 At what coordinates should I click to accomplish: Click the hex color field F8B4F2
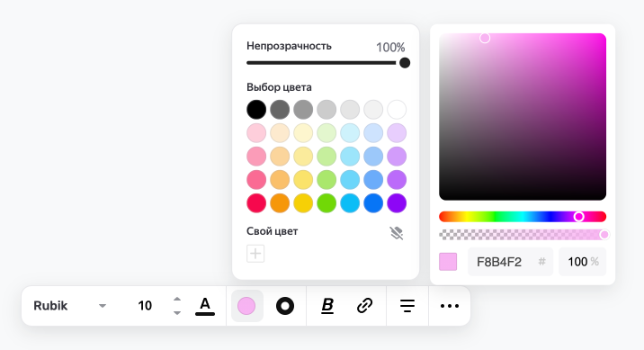pos(510,262)
